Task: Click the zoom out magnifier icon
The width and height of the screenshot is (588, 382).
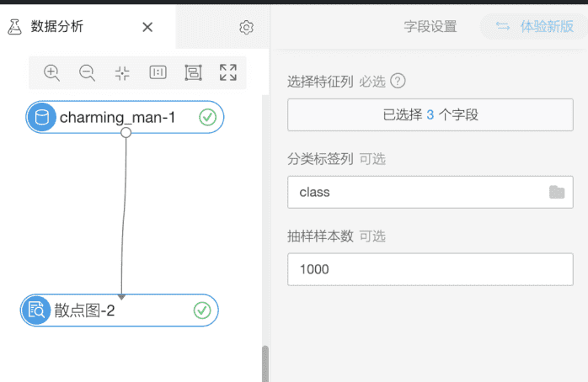Action: 87,73
